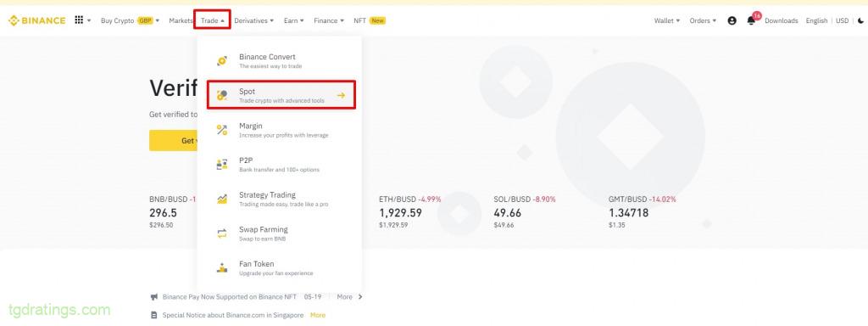The height and width of the screenshot is (326, 868).
Task: Click the Binance Convert icon
Action: pos(222,61)
